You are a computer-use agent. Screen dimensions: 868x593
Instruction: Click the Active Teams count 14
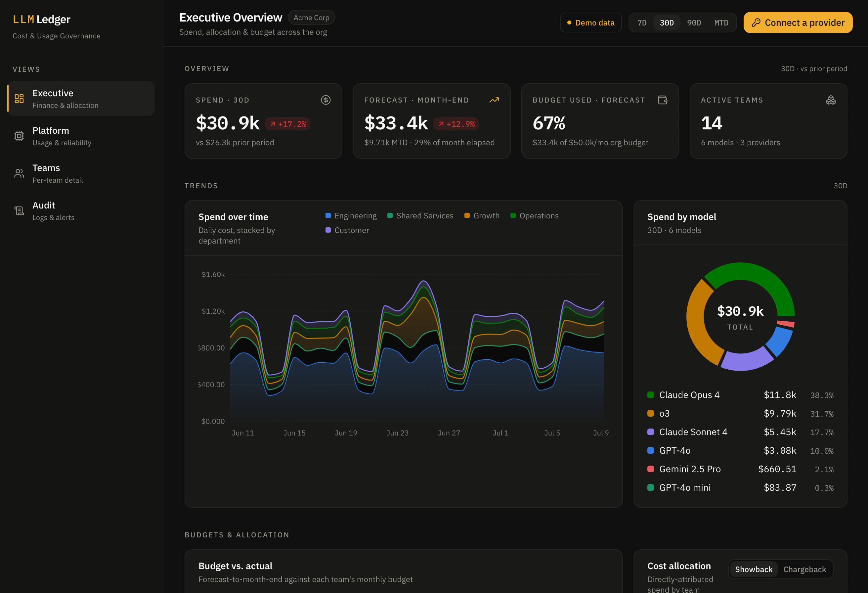point(712,123)
